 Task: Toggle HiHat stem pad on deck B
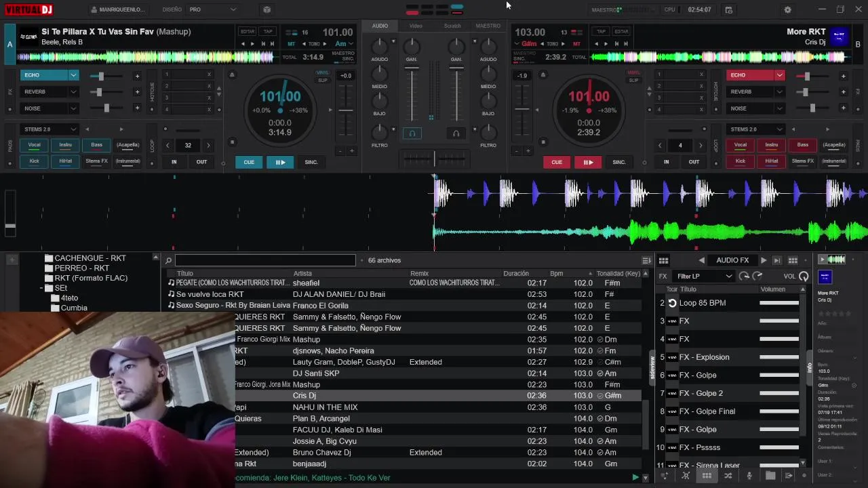click(772, 161)
